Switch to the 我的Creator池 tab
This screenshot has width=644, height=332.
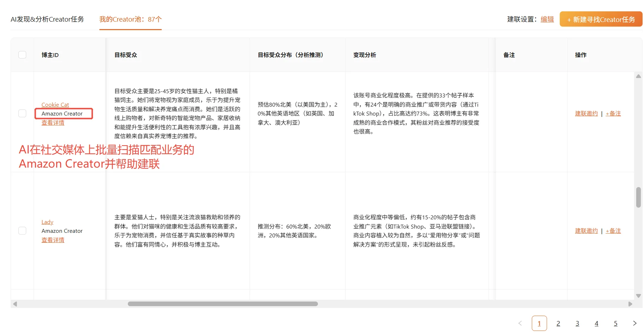click(x=130, y=19)
